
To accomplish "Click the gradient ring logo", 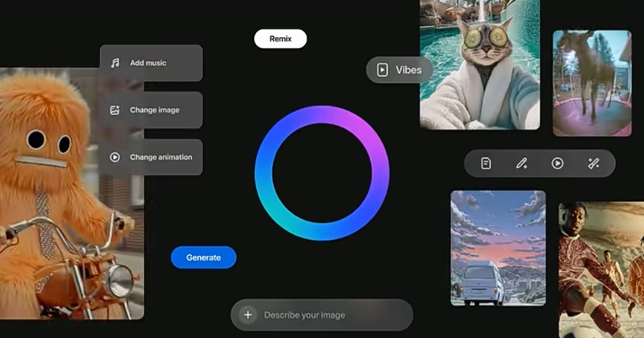I will [322, 173].
